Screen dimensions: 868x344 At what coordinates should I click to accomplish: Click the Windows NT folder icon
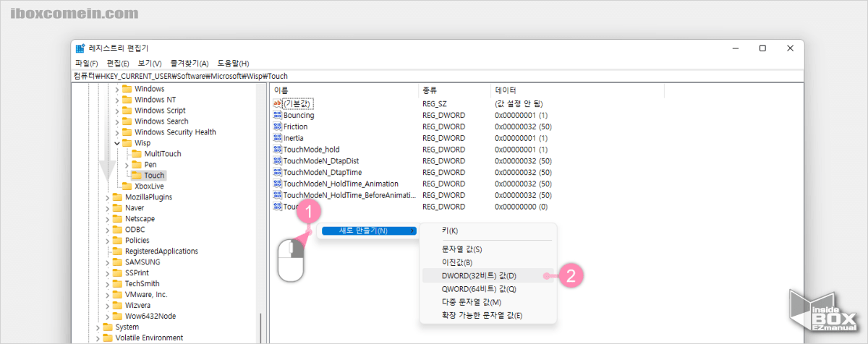[x=127, y=100]
